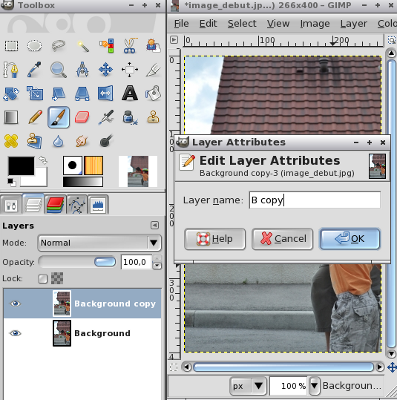The width and height of the screenshot is (397, 400).
Task: Click Help in Layer Attributes dialog
Action: pyautogui.click(x=215, y=239)
